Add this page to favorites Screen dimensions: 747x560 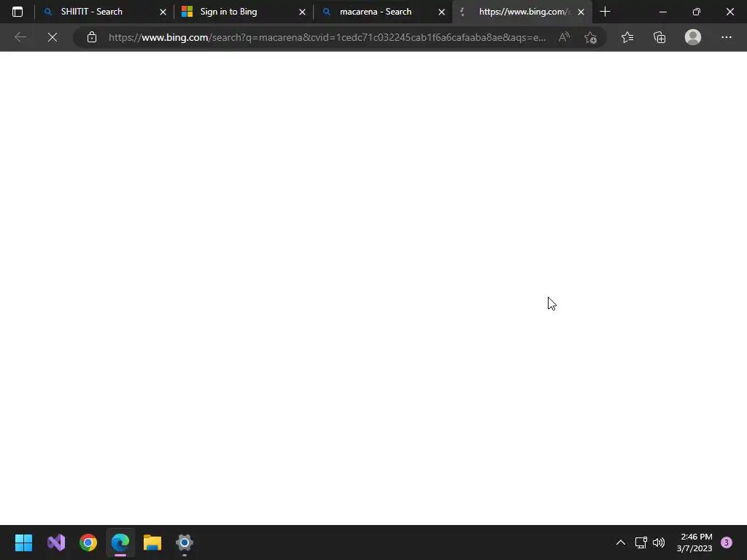click(x=591, y=37)
